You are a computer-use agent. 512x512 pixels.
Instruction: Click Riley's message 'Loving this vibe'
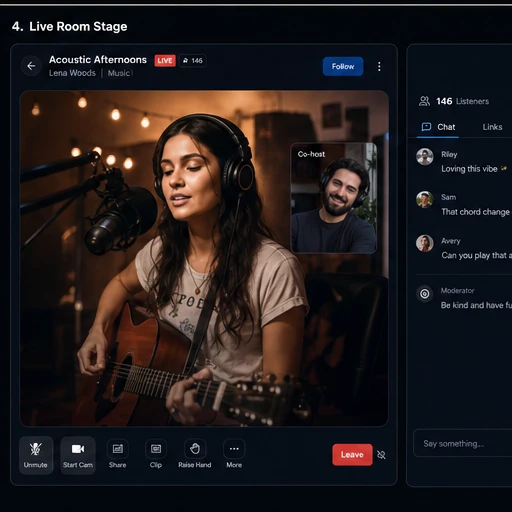[x=469, y=169]
